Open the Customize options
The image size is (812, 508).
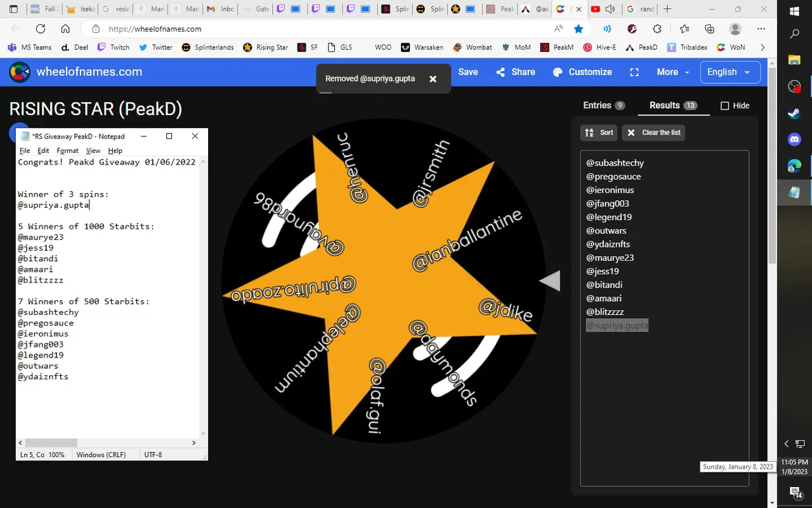point(582,72)
